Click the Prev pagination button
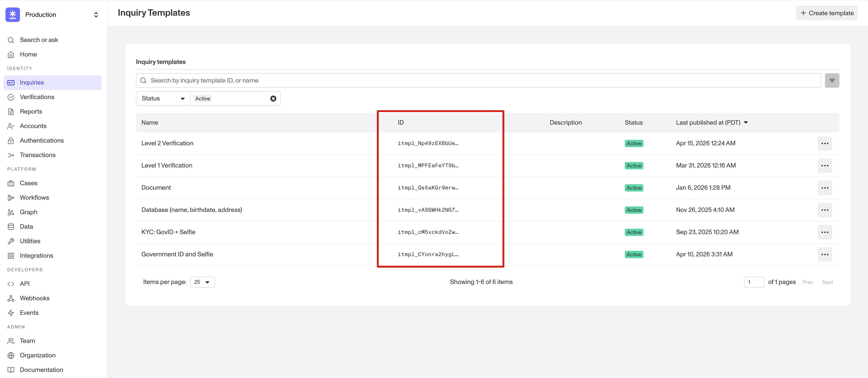This screenshot has height=378, width=868. click(807, 282)
